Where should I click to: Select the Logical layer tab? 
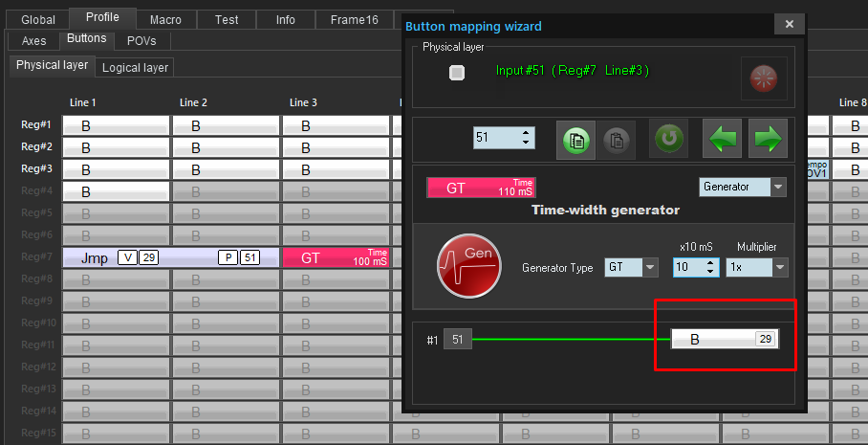[135, 68]
